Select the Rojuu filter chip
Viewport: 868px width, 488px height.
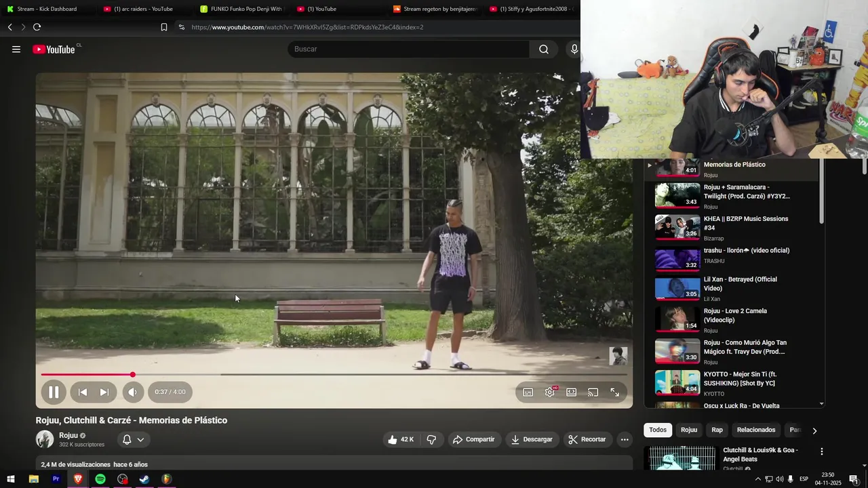click(689, 430)
